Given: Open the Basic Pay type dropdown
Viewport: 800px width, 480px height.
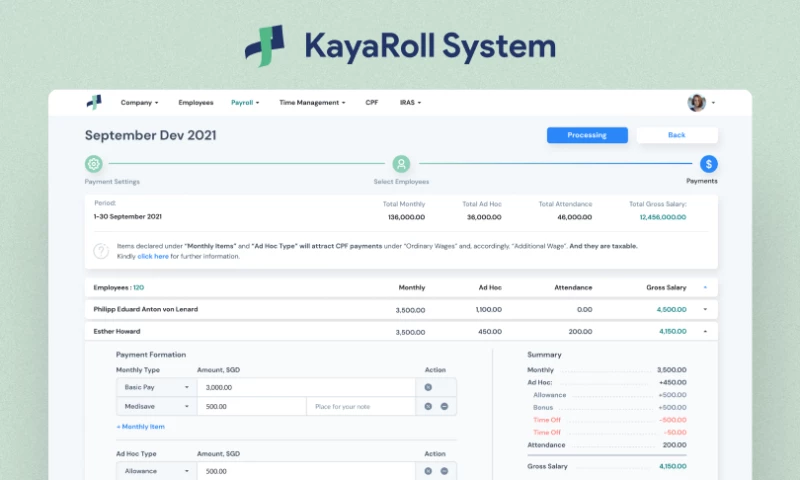Looking at the screenshot, I should point(157,387).
